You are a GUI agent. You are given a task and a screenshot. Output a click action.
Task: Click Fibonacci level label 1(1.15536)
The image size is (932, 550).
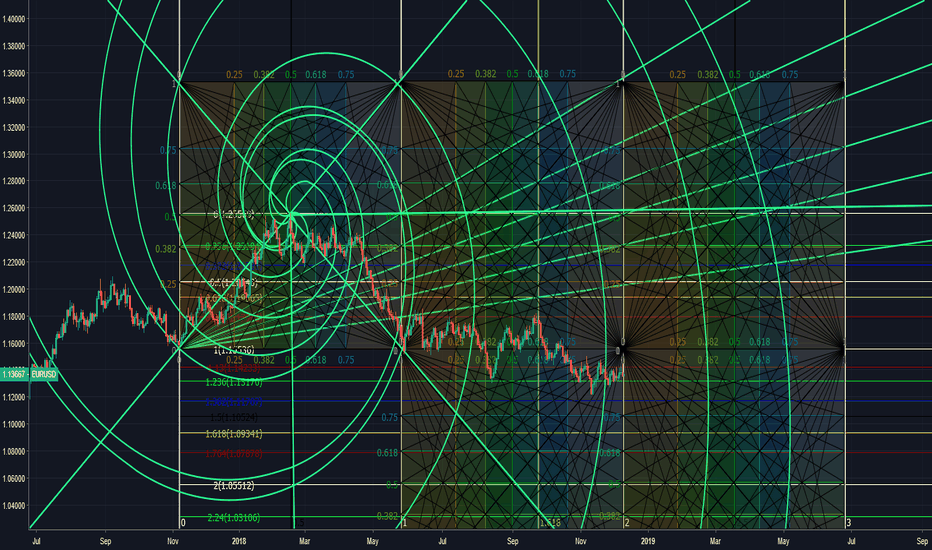[x=234, y=350]
